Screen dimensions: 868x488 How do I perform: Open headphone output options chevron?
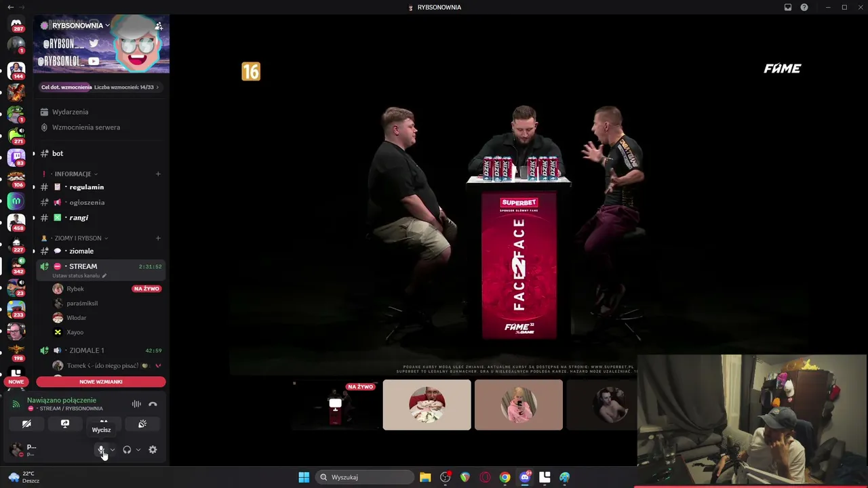[138, 449]
